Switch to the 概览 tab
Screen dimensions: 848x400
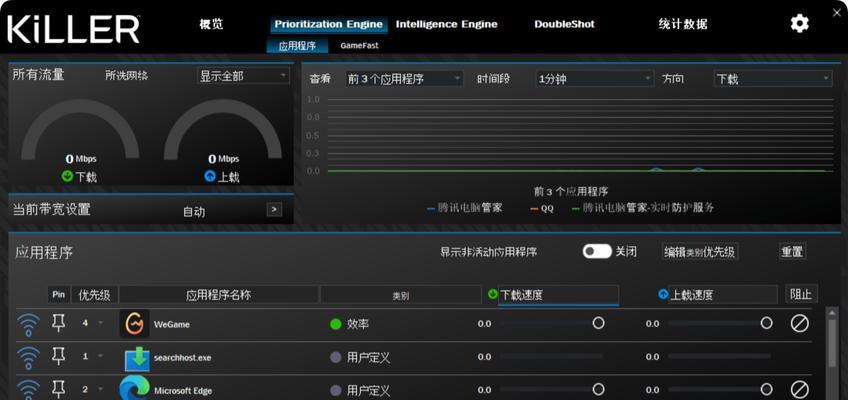click(x=211, y=24)
